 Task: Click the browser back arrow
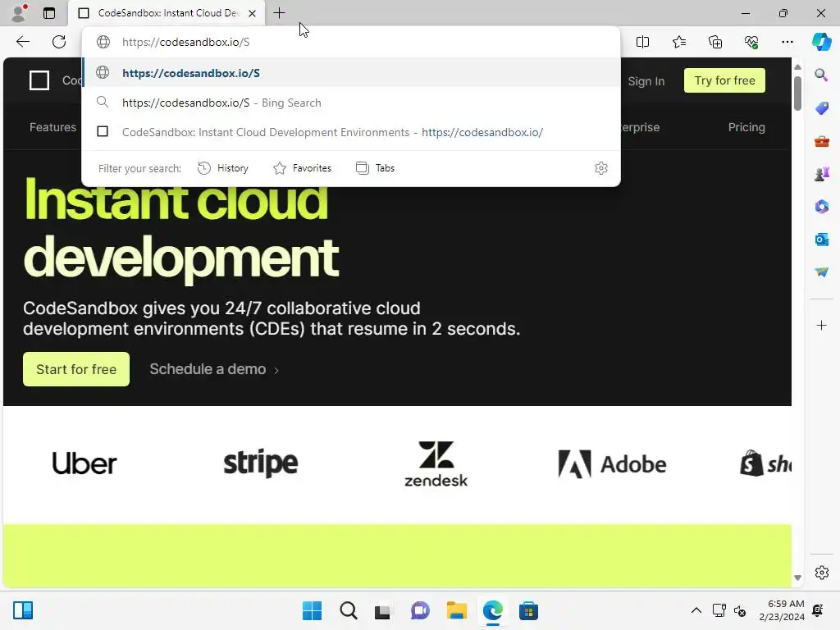click(22, 42)
